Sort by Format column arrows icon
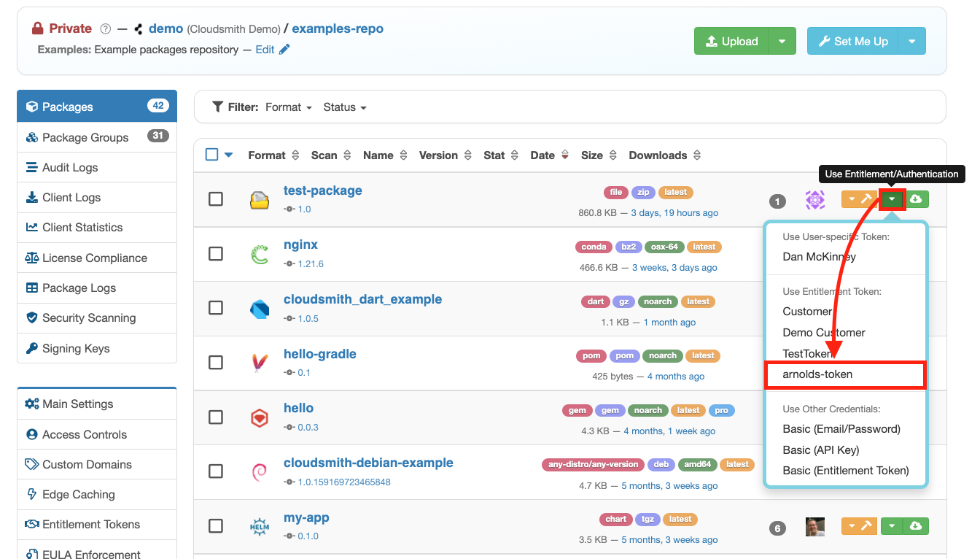Viewport: 980px width, 559px height. point(295,155)
